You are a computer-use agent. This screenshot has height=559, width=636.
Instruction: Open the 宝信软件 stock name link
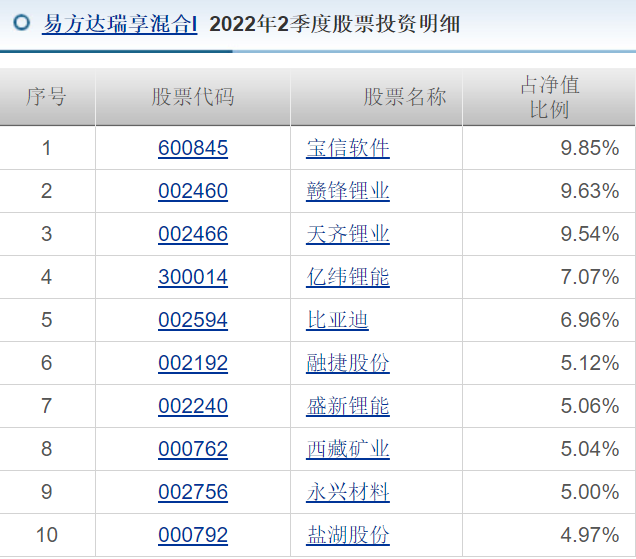(348, 148)
